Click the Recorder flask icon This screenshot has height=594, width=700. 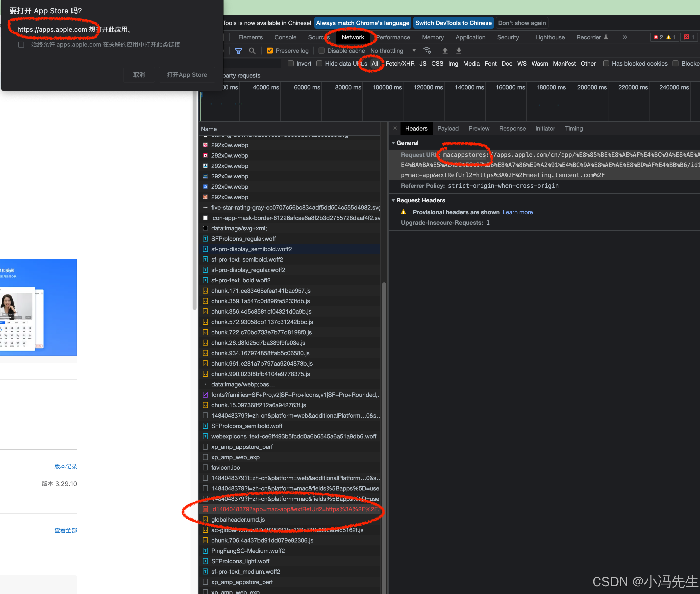pyautogui.click(x=606, y=37)
